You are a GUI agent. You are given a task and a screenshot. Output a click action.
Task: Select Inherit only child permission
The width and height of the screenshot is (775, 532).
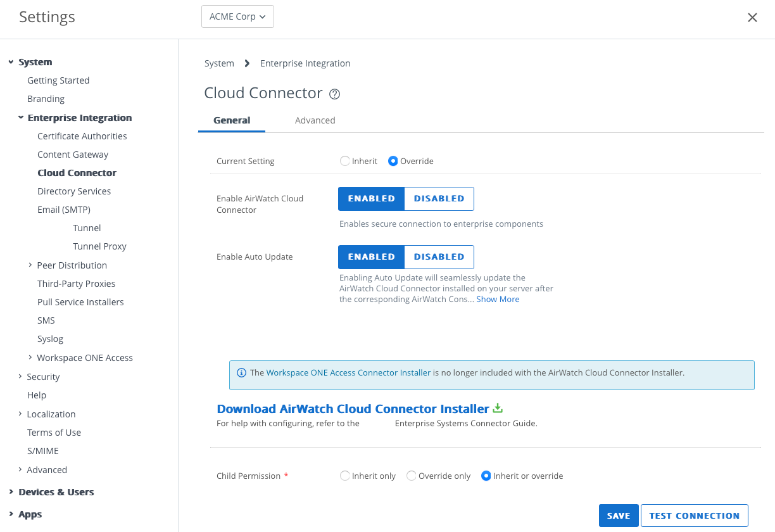pos(345,476)
